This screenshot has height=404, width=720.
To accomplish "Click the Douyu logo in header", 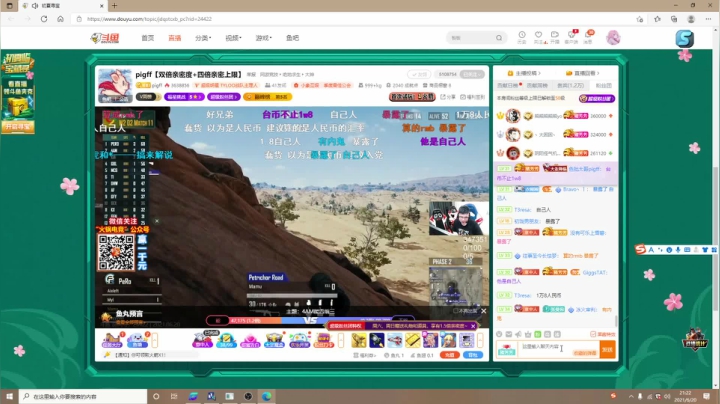I will coord(105,38).
